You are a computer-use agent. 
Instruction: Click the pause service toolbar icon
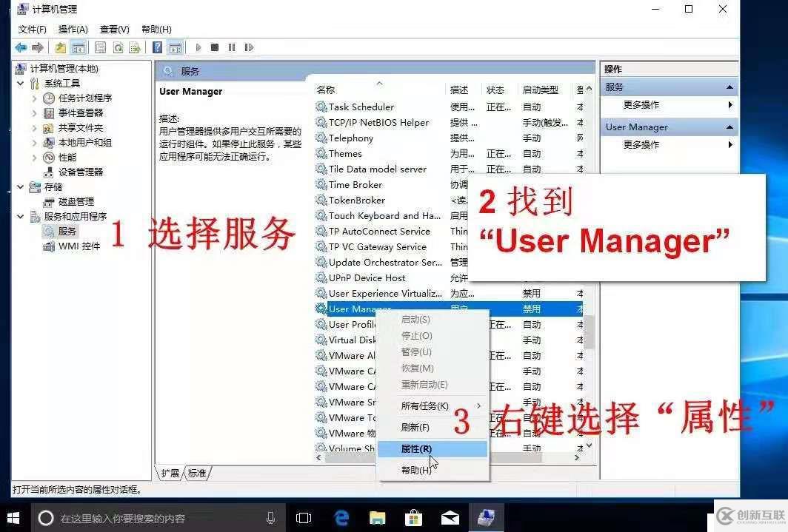tap(232, 47)
